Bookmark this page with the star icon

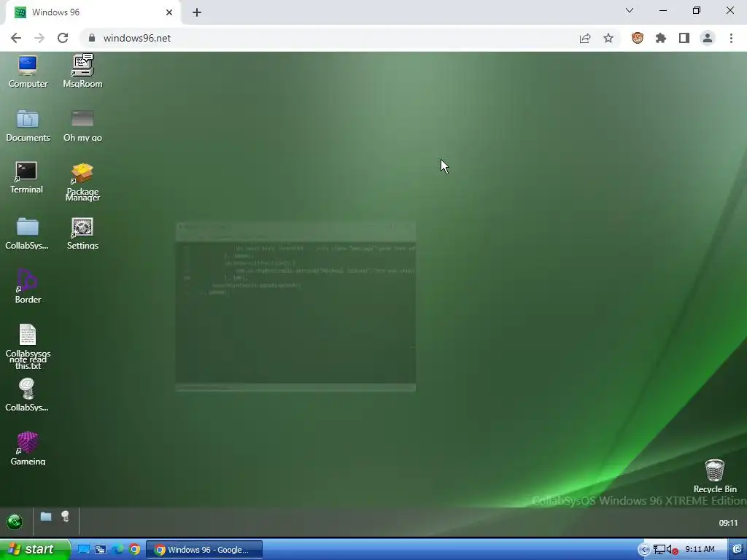click(608, 38)
